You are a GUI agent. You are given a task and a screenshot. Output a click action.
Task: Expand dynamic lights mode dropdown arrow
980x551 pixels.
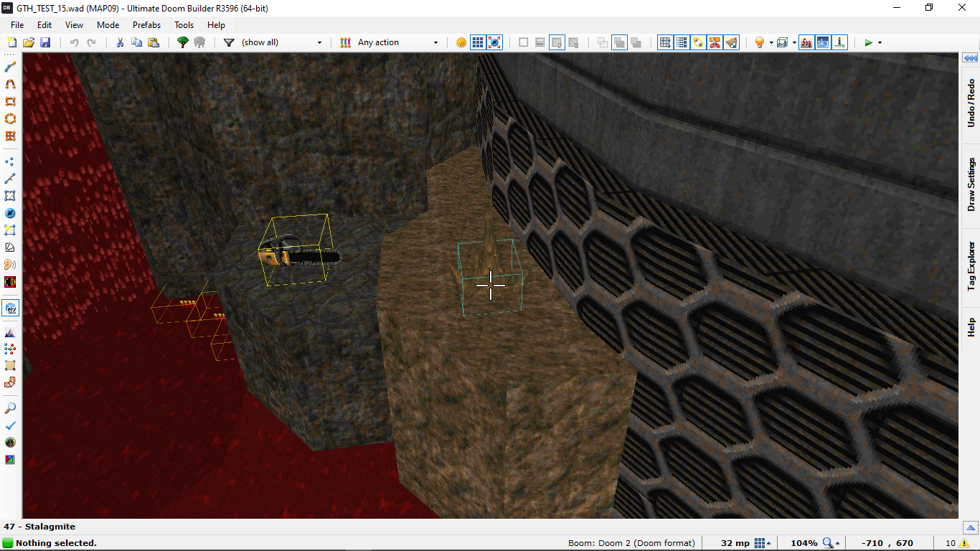771,42
